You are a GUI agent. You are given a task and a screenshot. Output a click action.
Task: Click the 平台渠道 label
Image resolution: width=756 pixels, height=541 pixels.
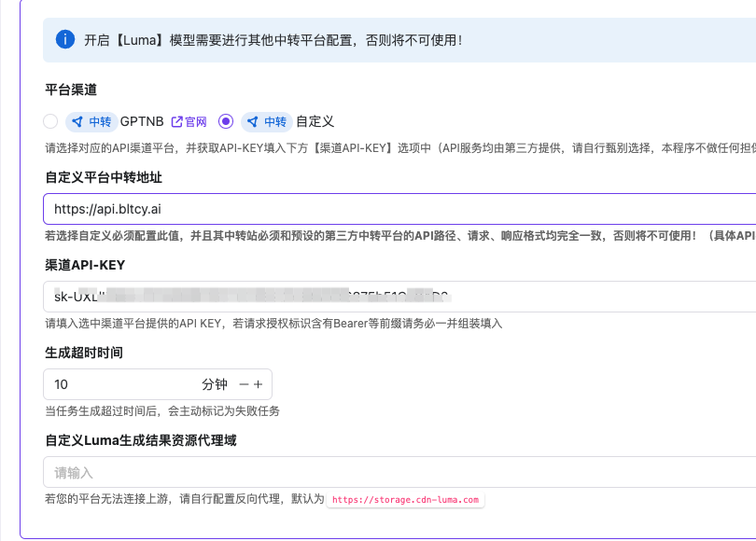coord(71,90)
